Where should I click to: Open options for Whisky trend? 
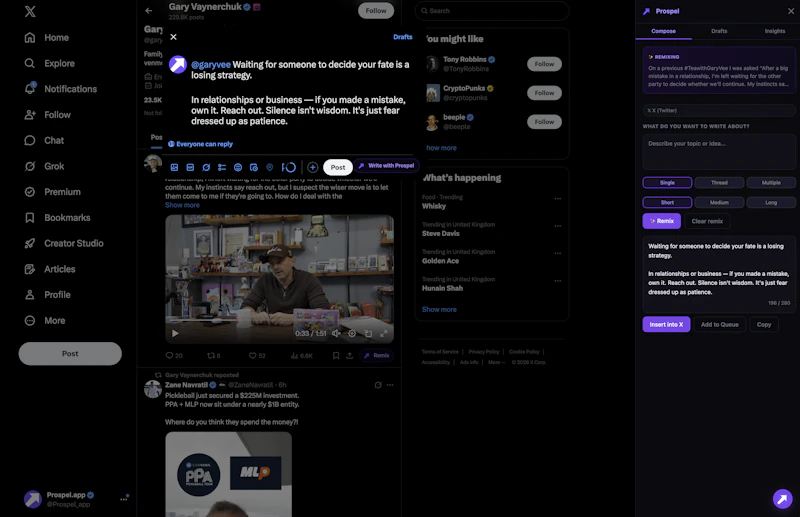558,199
